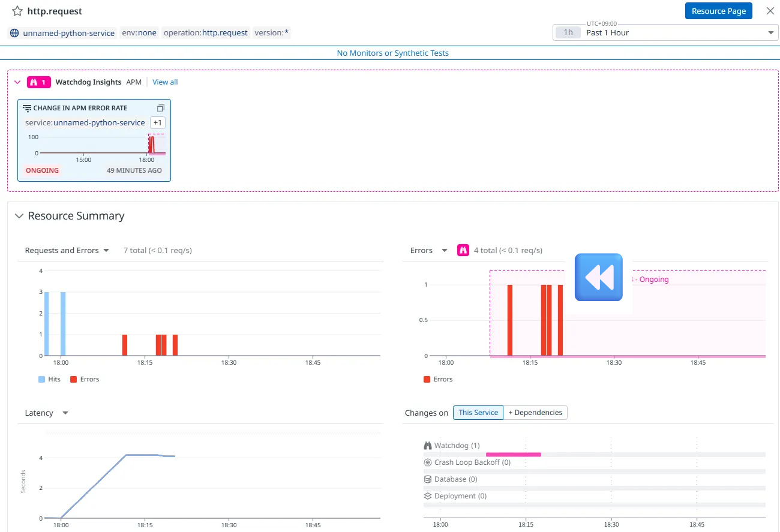Close the http.request panel
The image size is (780, 532).
click(770, 11)
